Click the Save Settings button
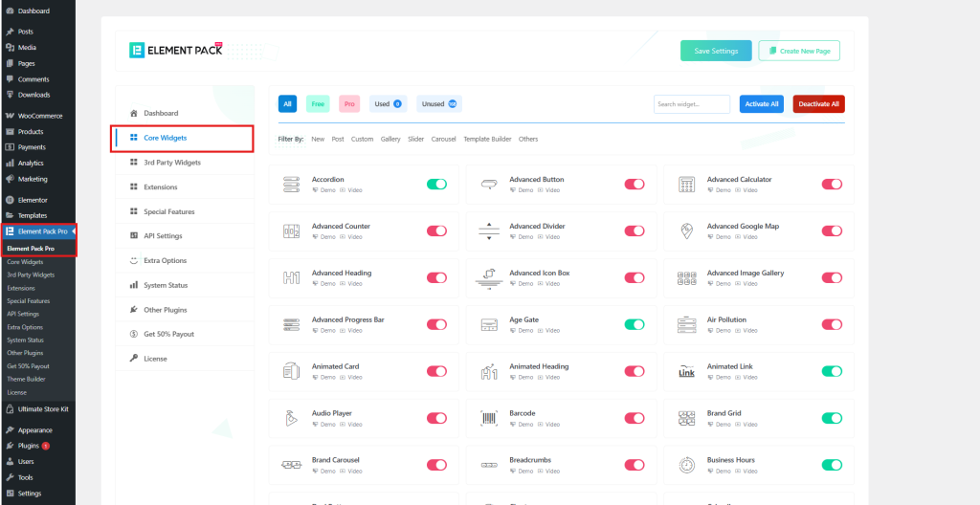Screen dimensions: 980x505 pyautogui.click(x=716, y=51)
